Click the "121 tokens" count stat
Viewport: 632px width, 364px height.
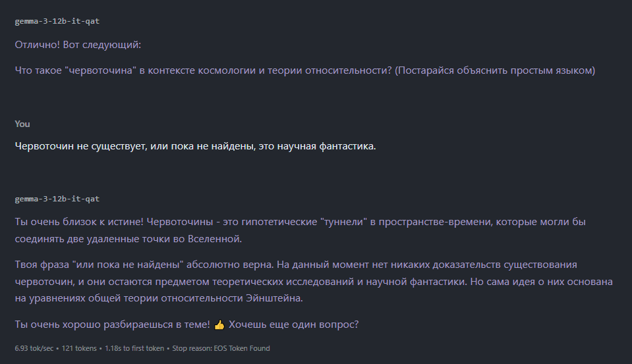pyautogui.click(x=79, y=348)
